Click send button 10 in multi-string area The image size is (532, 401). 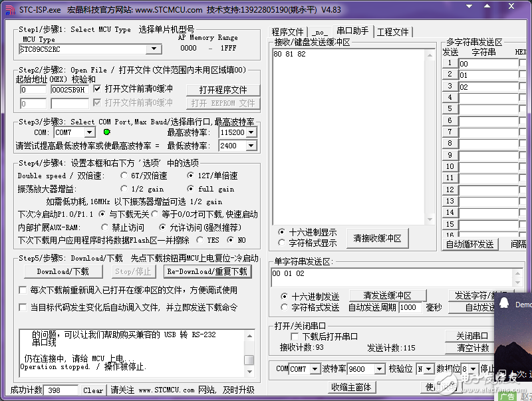[x=450, y=166]
